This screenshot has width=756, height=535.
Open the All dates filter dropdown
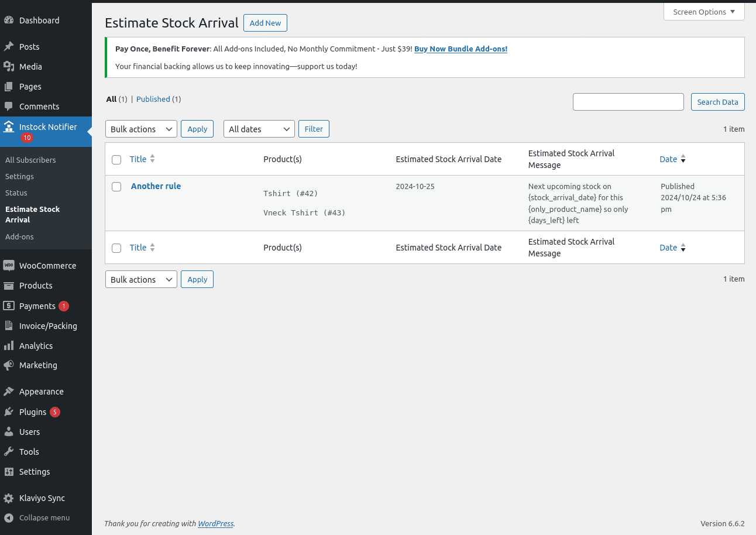pos(259,129)
